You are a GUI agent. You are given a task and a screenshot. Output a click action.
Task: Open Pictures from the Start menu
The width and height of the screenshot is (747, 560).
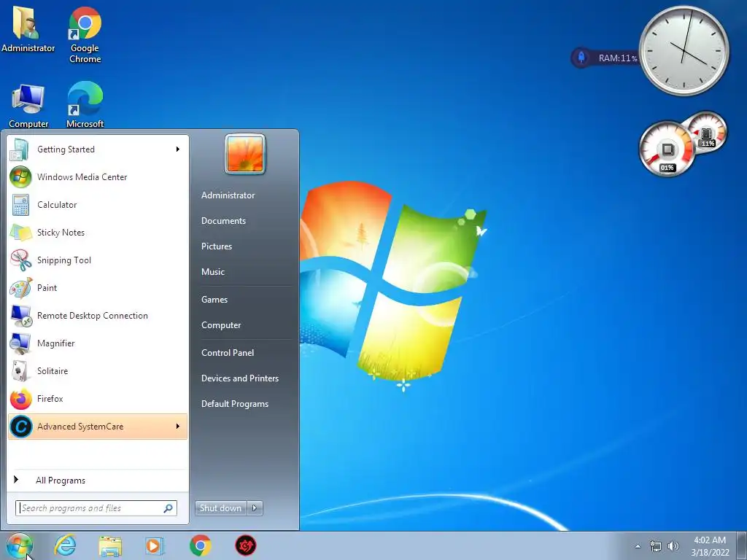216,246
